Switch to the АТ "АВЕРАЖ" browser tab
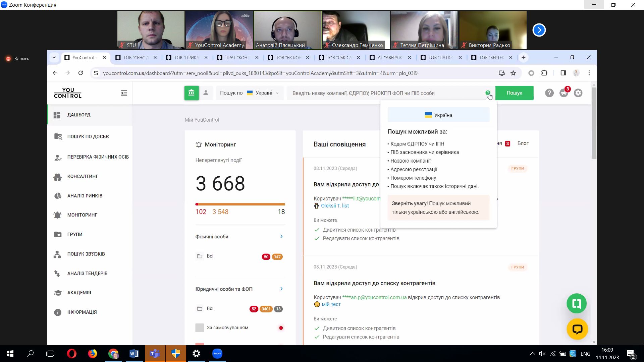The height and width of the screenshot is (362, 644). pyautogui.click(x=390, y=58)
